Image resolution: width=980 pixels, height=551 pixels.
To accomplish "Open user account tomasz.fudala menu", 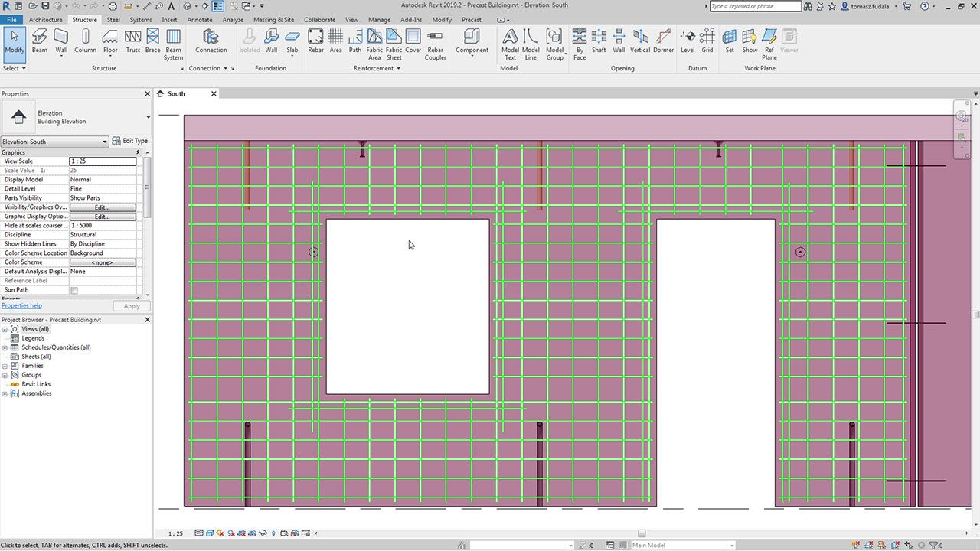I will tap(871, 6).
